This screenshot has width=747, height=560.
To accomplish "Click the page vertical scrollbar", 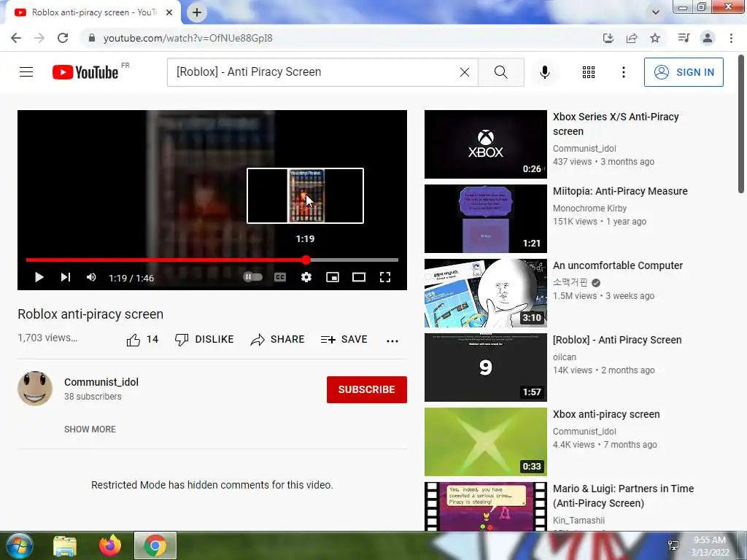I will click(x=741, y=124).
